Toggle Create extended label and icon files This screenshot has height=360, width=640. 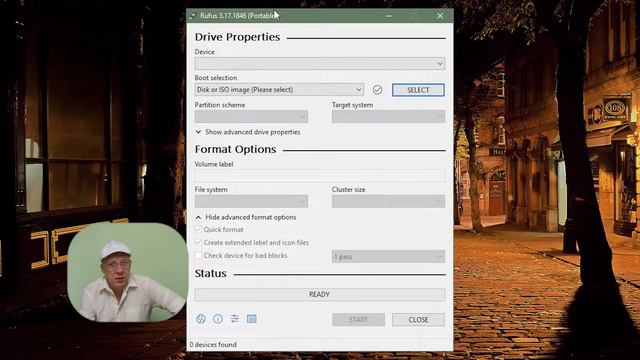tap(198, 242)
